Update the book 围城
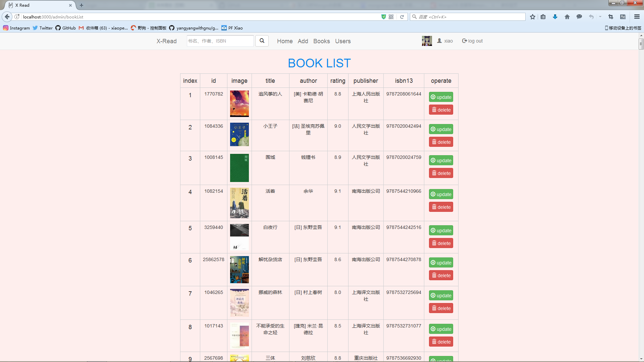This screenshot has height=362, width=644. tap(441, 160)
